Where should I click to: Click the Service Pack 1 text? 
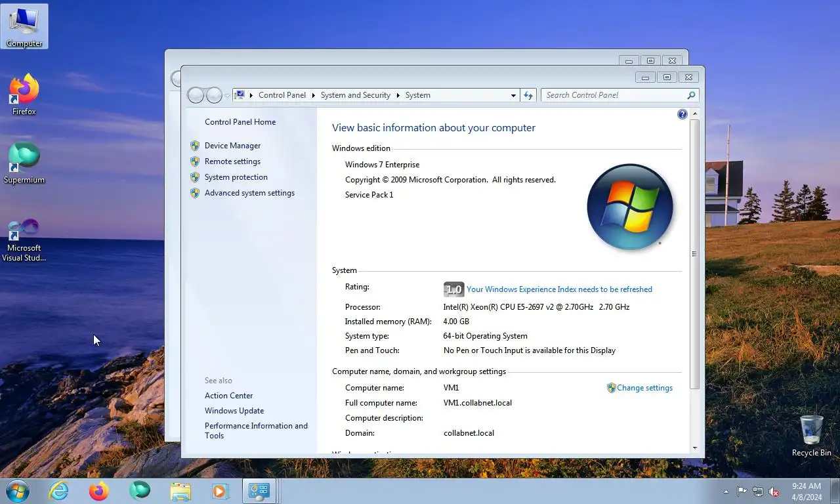[x=369, y=195]
